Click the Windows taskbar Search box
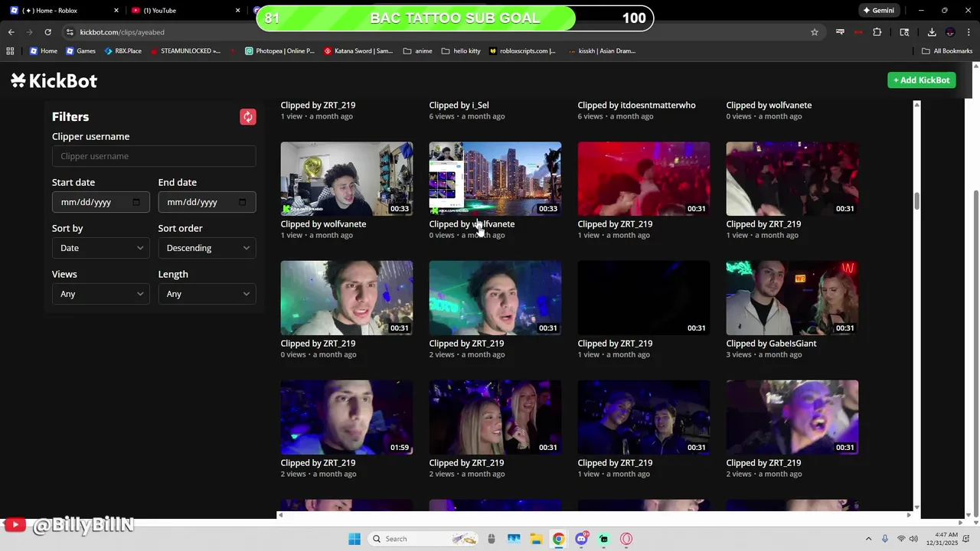This screenshot has width=980, height=551. (x=423, y=539)
